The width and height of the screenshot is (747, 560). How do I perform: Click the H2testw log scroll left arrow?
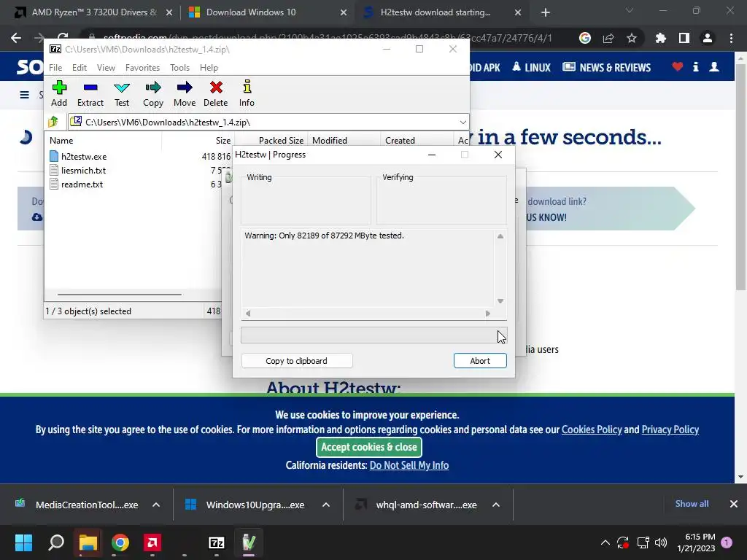[248, 314]
